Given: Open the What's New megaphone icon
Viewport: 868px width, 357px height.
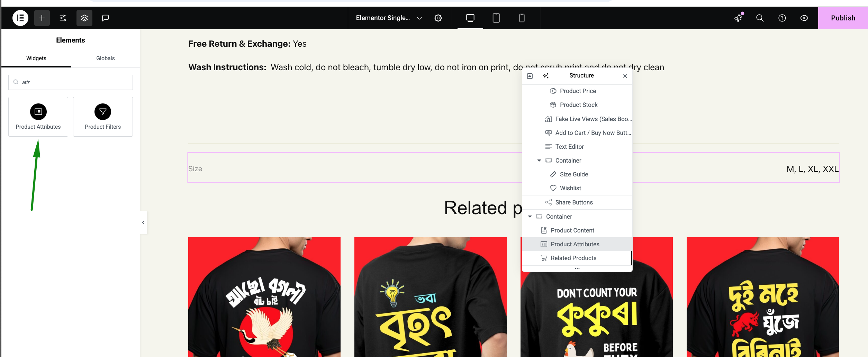Looking at the screenshot, I should click(x=738, y=18).
